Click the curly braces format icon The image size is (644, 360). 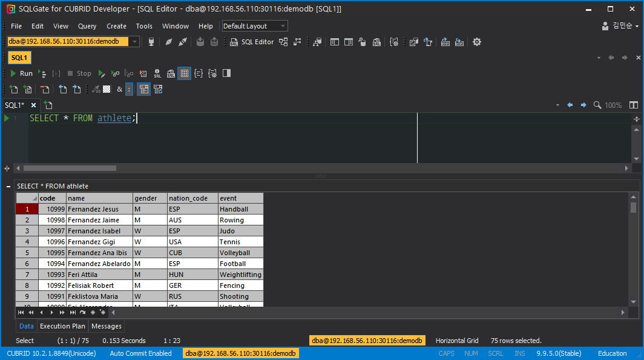[x=198, y=73]
